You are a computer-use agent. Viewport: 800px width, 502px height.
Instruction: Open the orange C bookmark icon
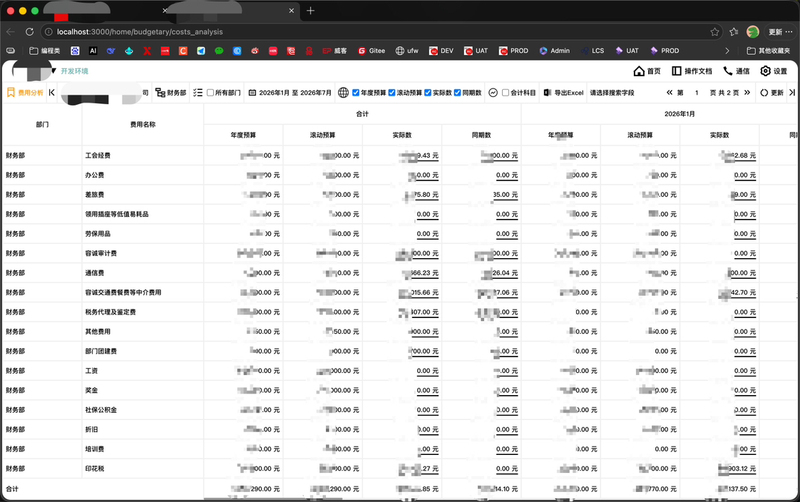point(183,51)
